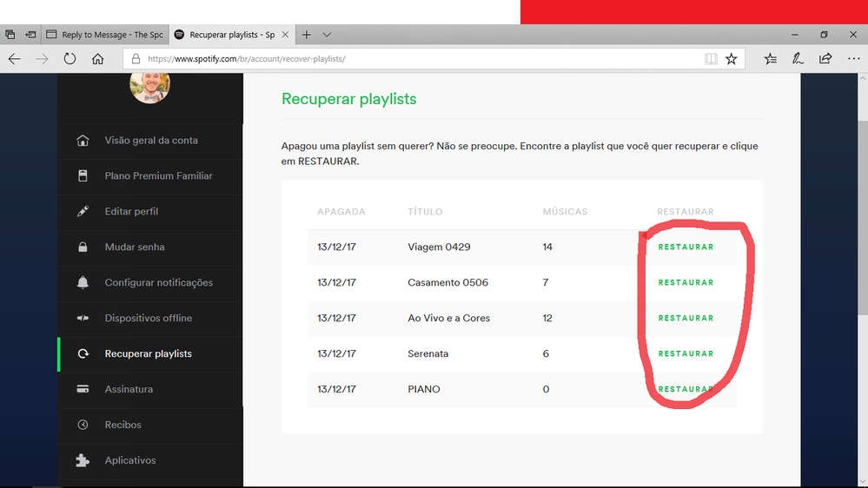Image resolution: width=868 pixels, height=488 pixels.
Task: Go to the browser home page icon
Action: pos(98,59)
